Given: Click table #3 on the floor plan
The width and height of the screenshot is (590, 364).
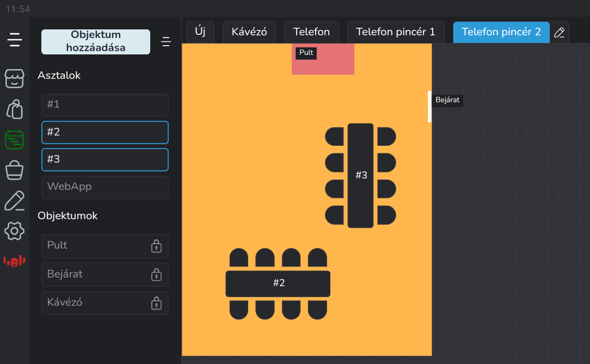Looking at the screenshot, I should click(x=361, y=175).
